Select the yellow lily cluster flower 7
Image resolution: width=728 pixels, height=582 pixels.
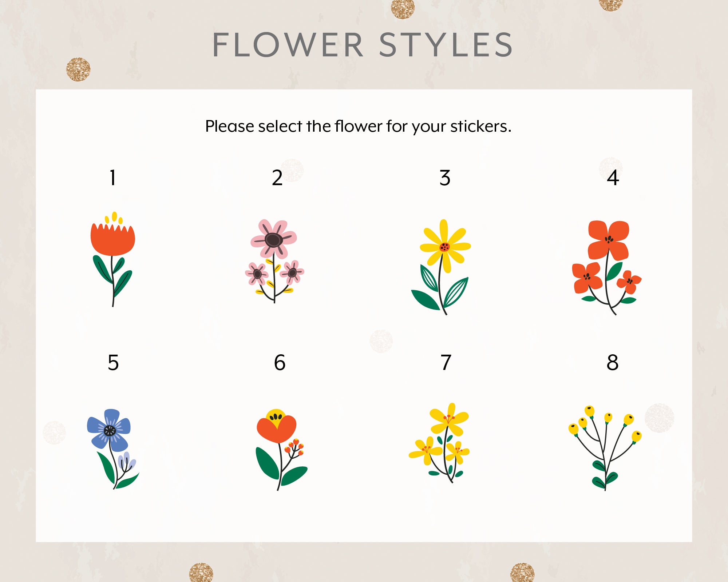coord(439,443)
